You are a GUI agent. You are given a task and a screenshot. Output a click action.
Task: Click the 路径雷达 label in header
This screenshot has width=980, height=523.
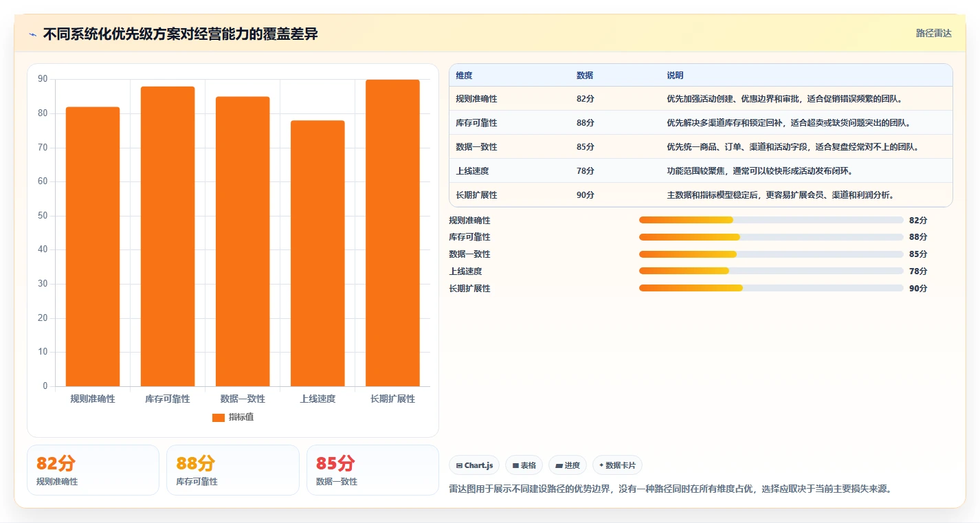pos(933,33)
